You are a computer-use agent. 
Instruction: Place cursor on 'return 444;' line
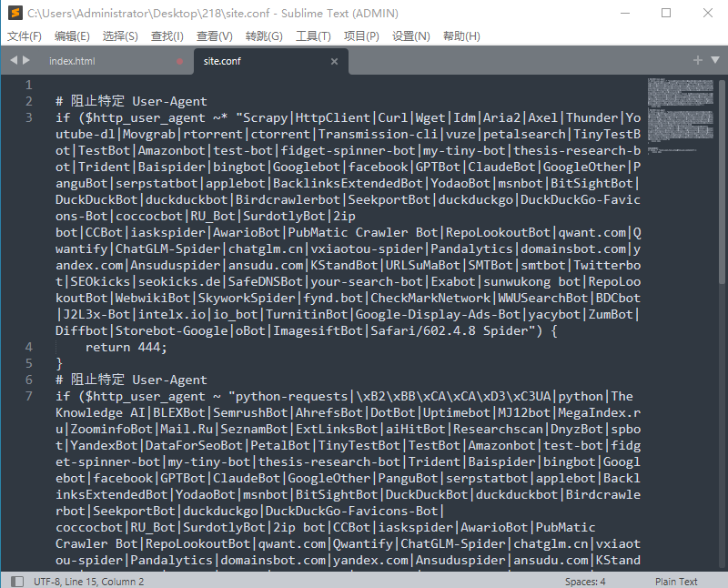tap(126, 347)
